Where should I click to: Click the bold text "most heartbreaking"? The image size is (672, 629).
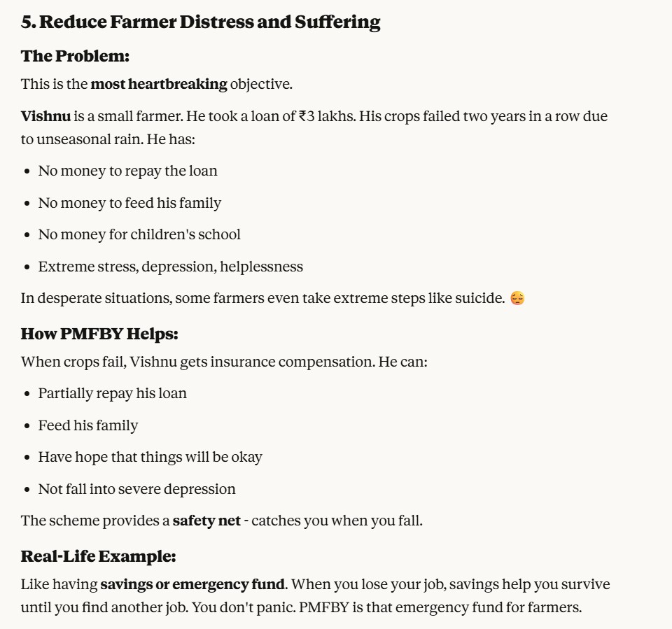click(x=159, y=84)
